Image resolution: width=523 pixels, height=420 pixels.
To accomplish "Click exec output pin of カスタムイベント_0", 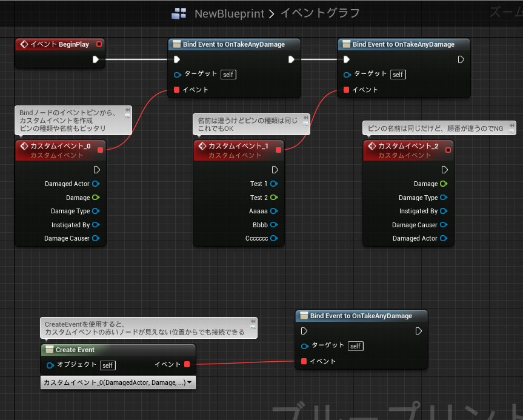I will coord(97,170).
